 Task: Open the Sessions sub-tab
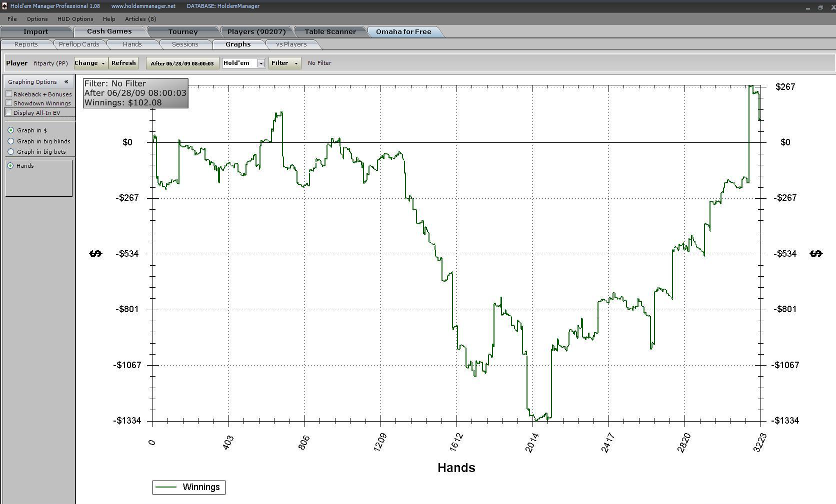tap(185, 44)
